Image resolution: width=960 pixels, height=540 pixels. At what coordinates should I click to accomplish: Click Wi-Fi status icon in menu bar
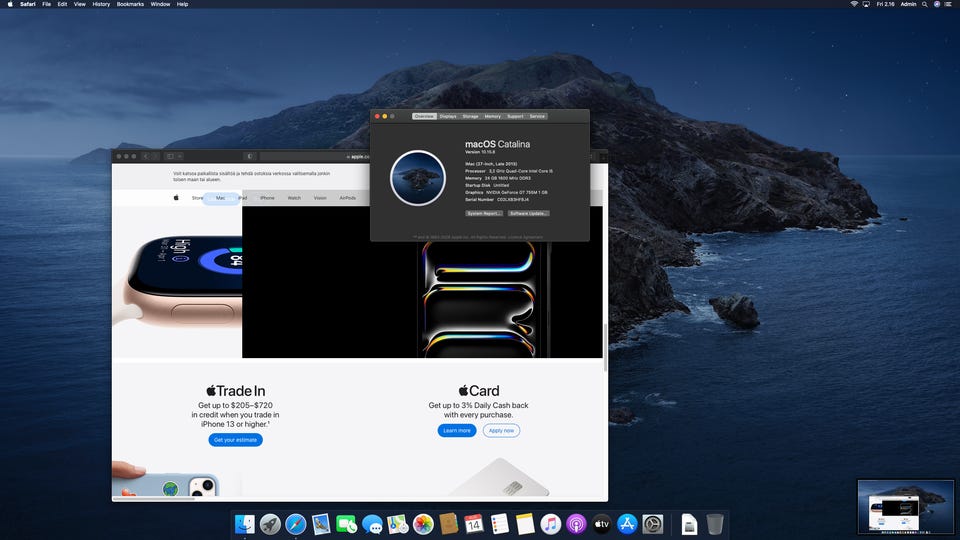[854, 4]
